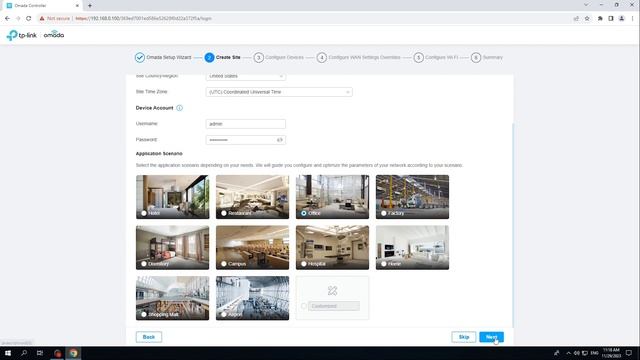Select the Restaurant scenario radio button
The image size is (640, 360).
[224, 213]
